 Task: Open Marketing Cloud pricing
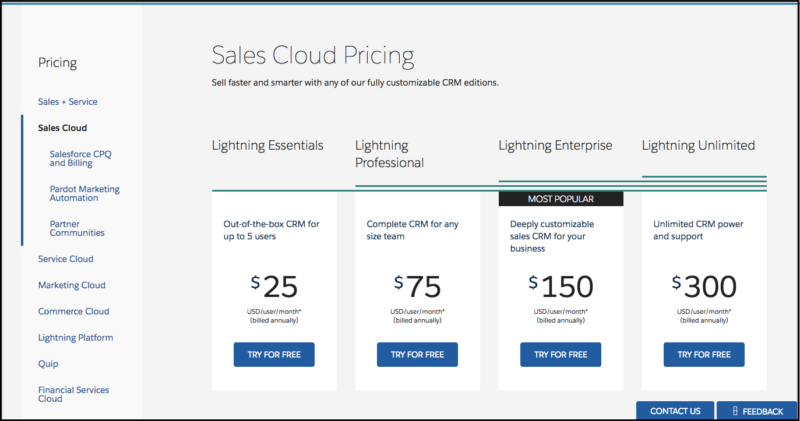[x=71, y=285]
